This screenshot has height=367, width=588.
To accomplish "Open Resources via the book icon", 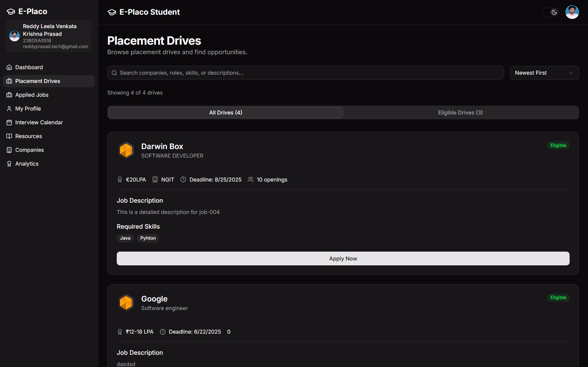I will (9, 136).
